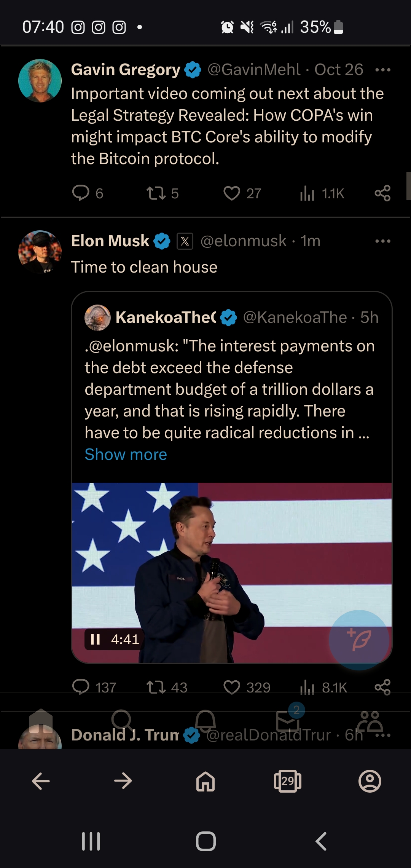This screenshot has height=868, width=411.
Task: Open @KanekoaThe quoted profile handle
Action: point(295,317)
